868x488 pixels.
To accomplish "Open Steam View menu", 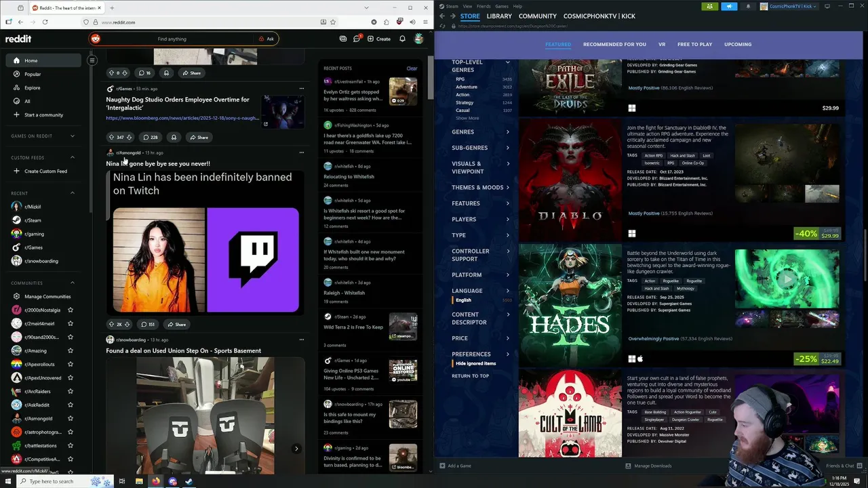I will pyautogui.click(x=467, y=6).
